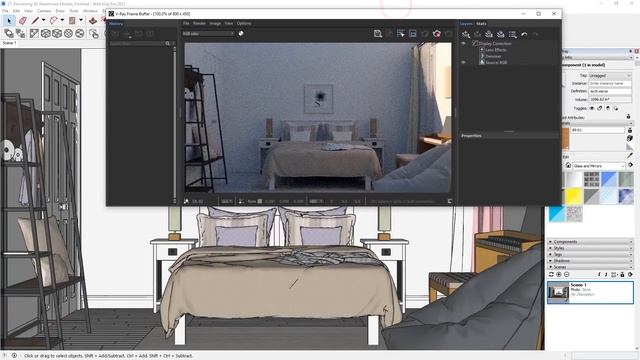
Task: Open the Render menu in Frame Buffer
Action: point(199,24)
